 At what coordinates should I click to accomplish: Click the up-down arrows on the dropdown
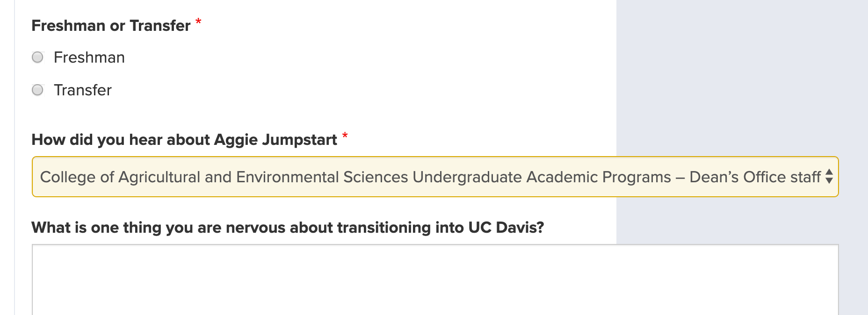[829, 177]
